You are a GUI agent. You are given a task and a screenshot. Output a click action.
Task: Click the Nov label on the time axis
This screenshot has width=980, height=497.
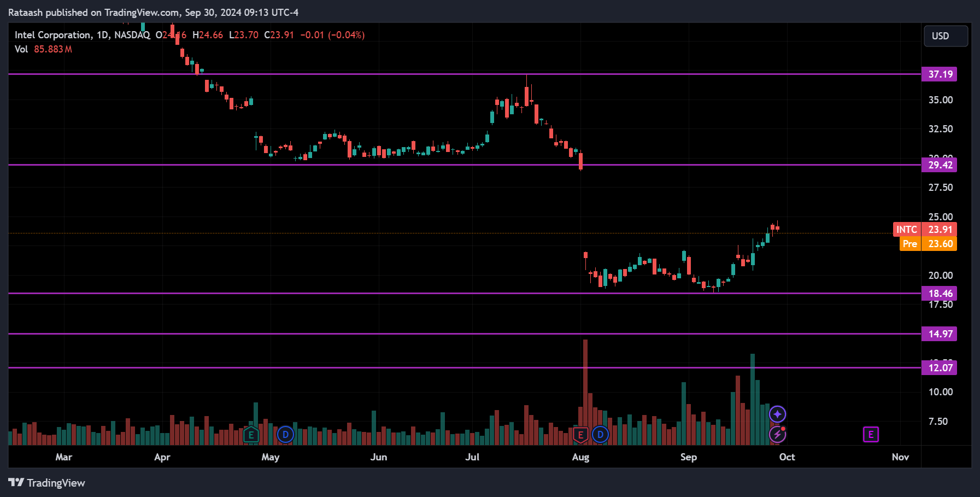(x=900, y=457)
